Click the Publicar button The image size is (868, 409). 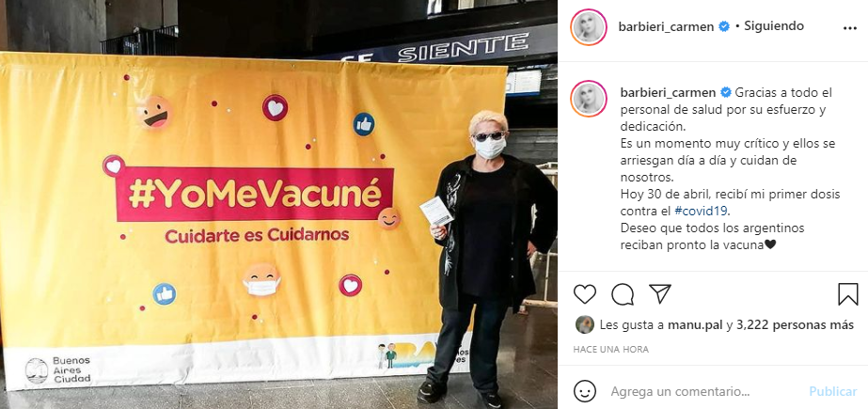[832, 392]
